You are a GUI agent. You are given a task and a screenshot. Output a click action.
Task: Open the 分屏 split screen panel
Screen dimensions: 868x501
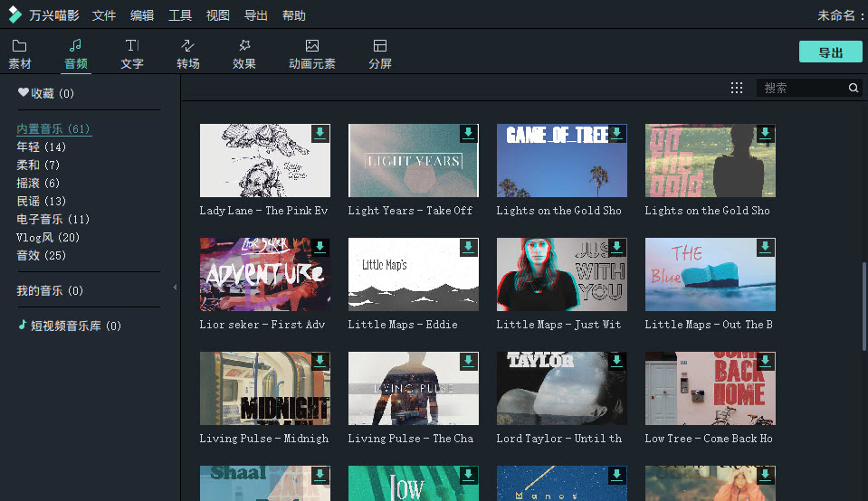point(380,53)
